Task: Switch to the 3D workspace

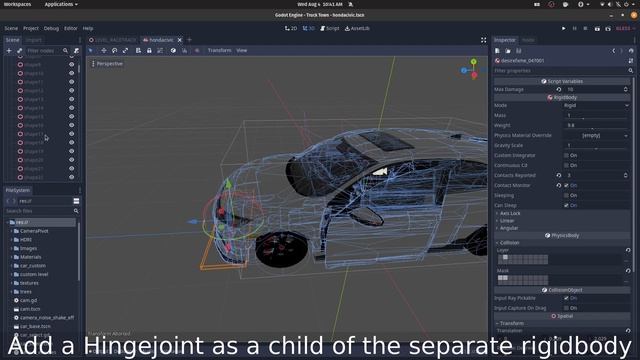Action: click(x=309, y=28)
